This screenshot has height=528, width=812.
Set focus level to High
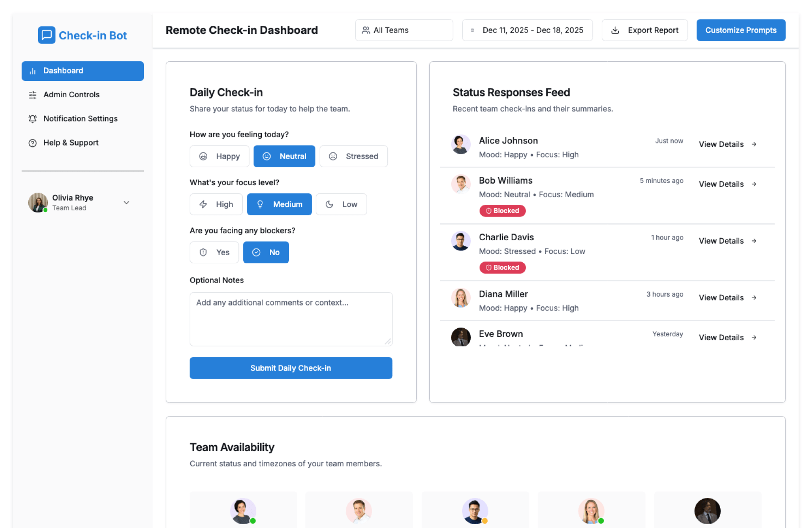216,204
